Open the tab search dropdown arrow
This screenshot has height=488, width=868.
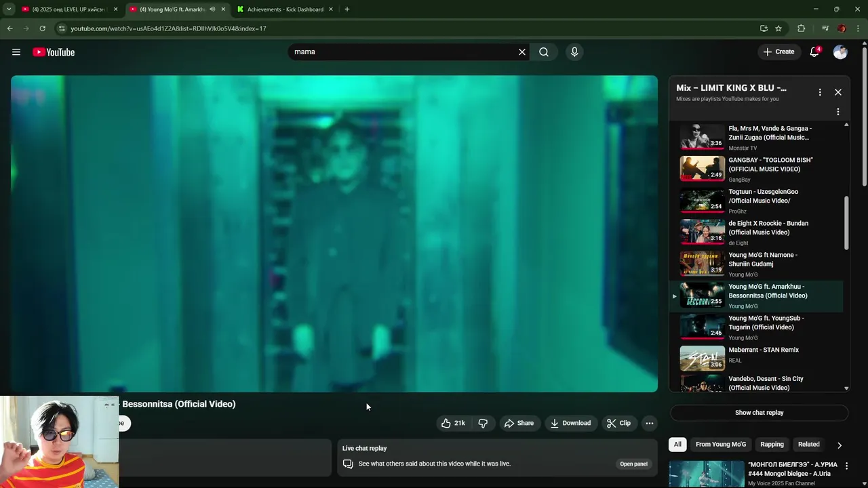9,9
